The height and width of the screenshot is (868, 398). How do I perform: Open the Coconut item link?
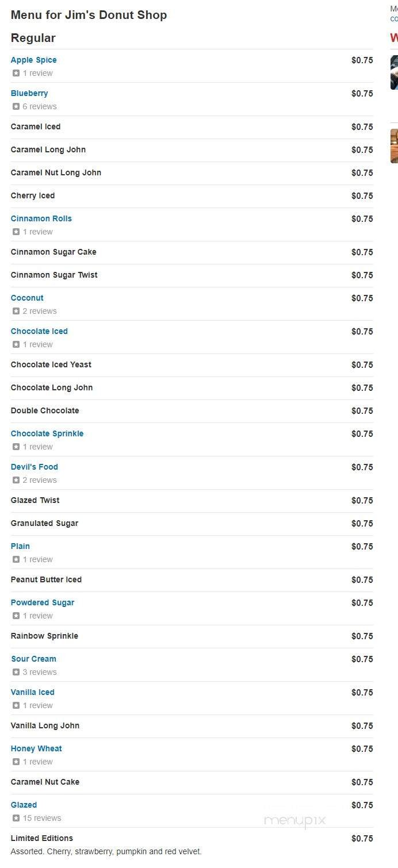pyautogui.click(x=26, y=298)
